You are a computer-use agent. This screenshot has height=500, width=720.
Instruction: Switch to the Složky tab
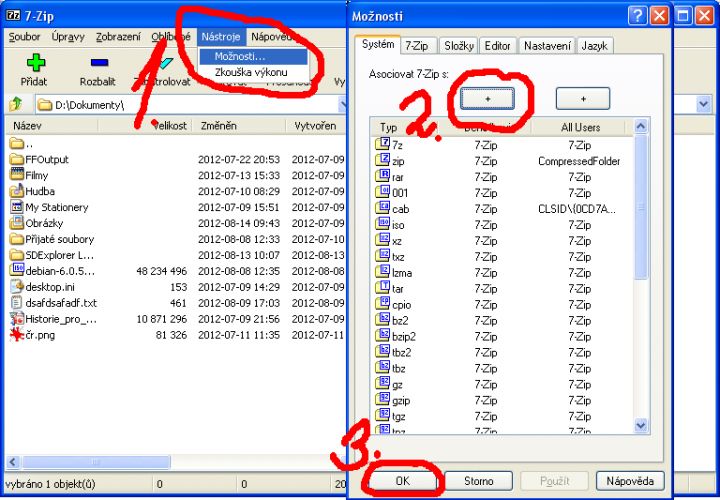pyautogui.click(x=459, y=46)
